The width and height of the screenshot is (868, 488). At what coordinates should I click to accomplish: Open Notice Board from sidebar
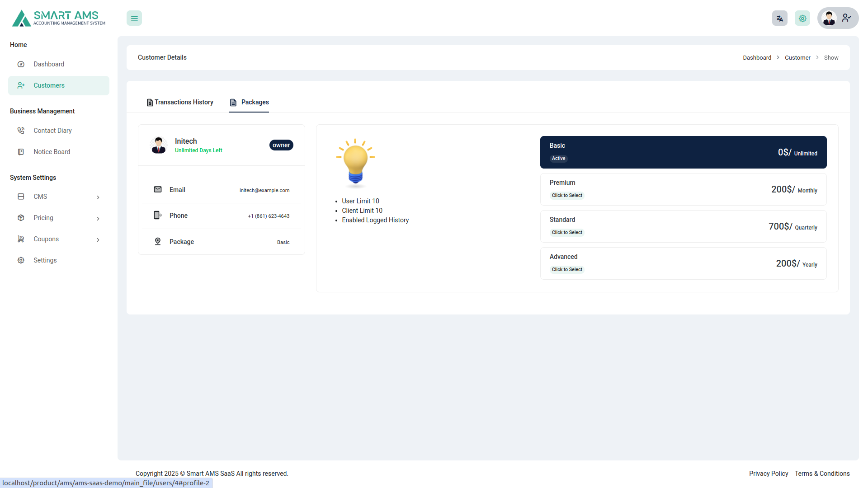21,151
